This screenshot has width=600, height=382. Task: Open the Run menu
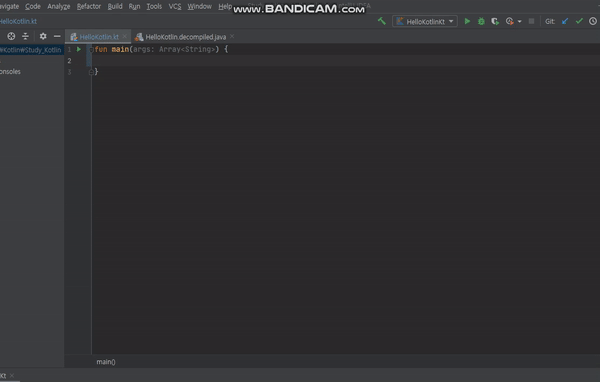[x=134, y=7]
